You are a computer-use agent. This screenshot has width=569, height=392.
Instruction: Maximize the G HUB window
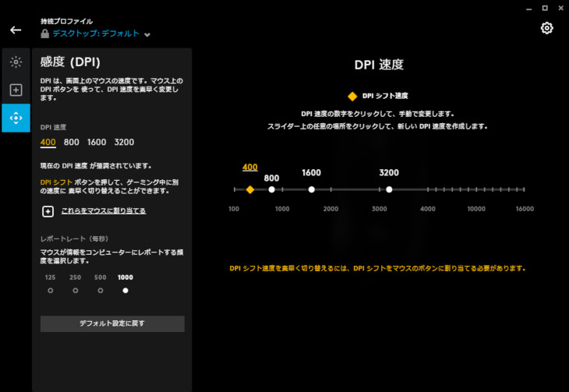[x=545, y=8]
